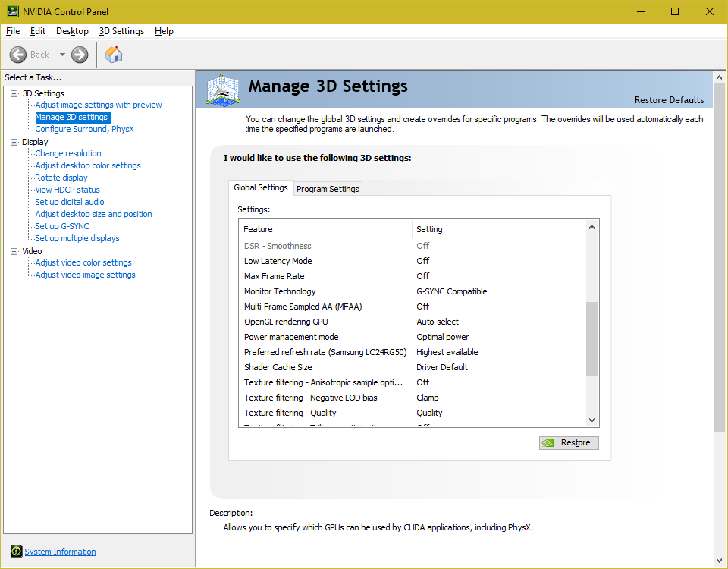The image size is (728, 569).
Task: Click the settings list scrollbar thumb
Action: pos(592,338)
